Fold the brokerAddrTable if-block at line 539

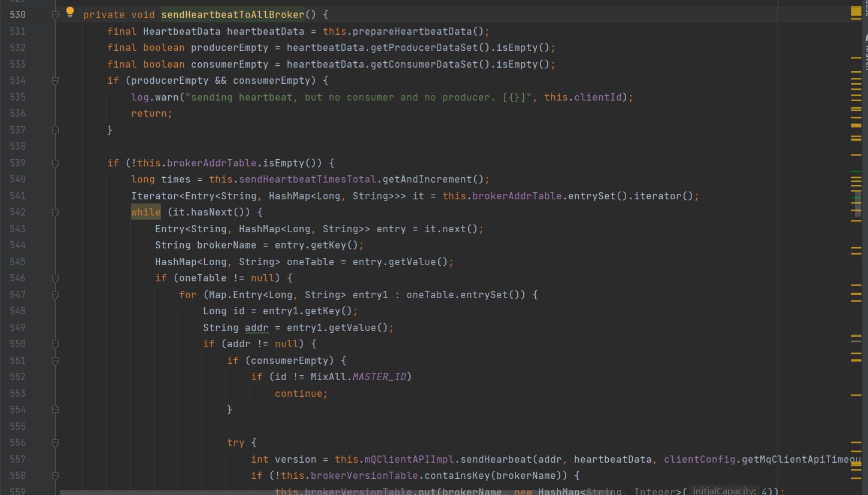click(55, 163)
